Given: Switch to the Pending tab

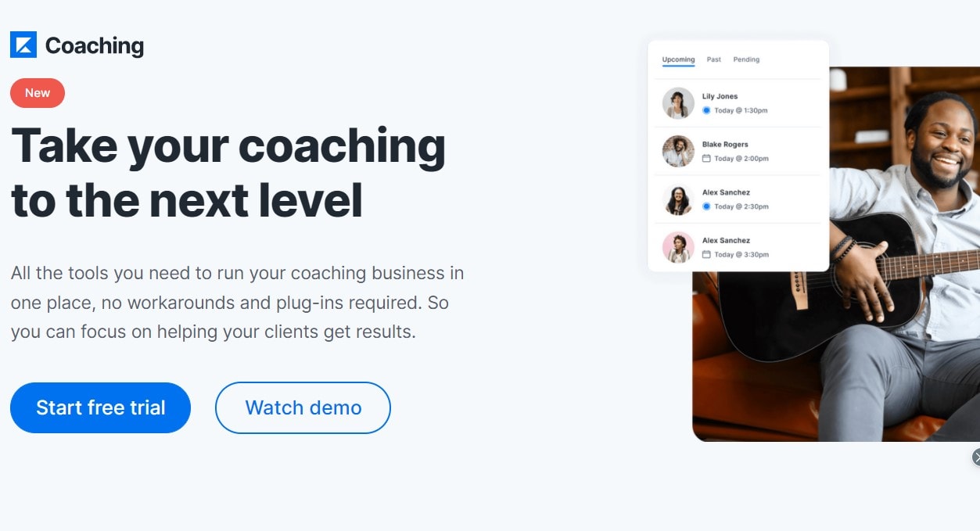Looking at the screenshot, I should pyautogui.click(x=746, y=59).
